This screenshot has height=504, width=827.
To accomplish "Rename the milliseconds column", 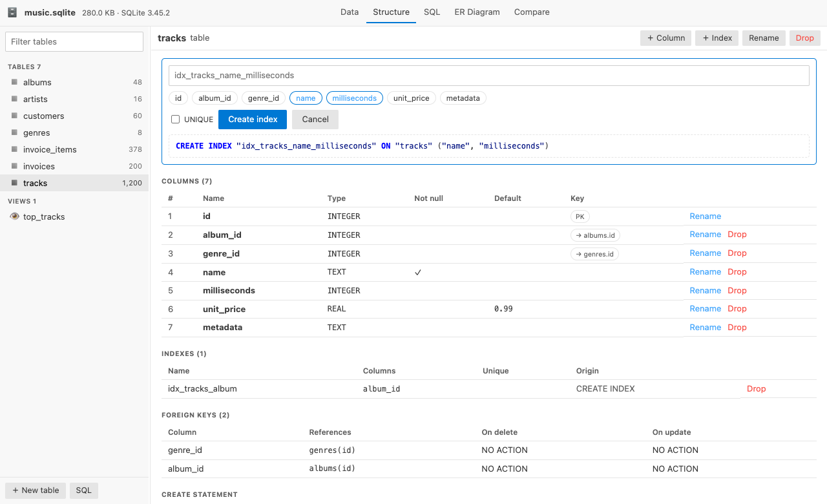I will pyautogui.click(x=705, y=291).
